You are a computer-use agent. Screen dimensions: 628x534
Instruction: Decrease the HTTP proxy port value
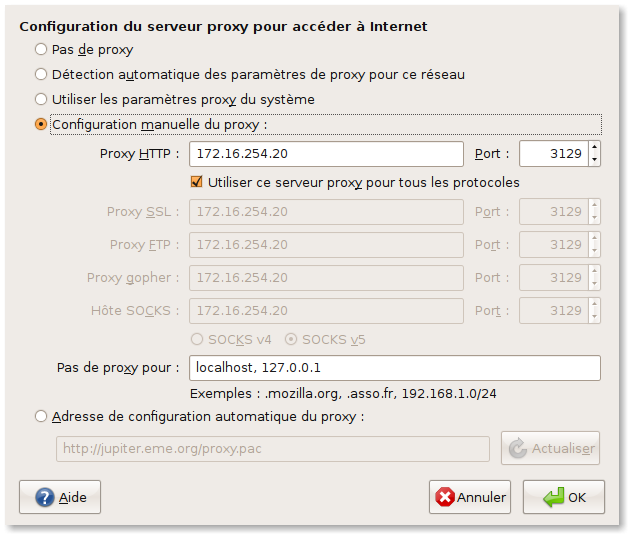coord(595,160)
